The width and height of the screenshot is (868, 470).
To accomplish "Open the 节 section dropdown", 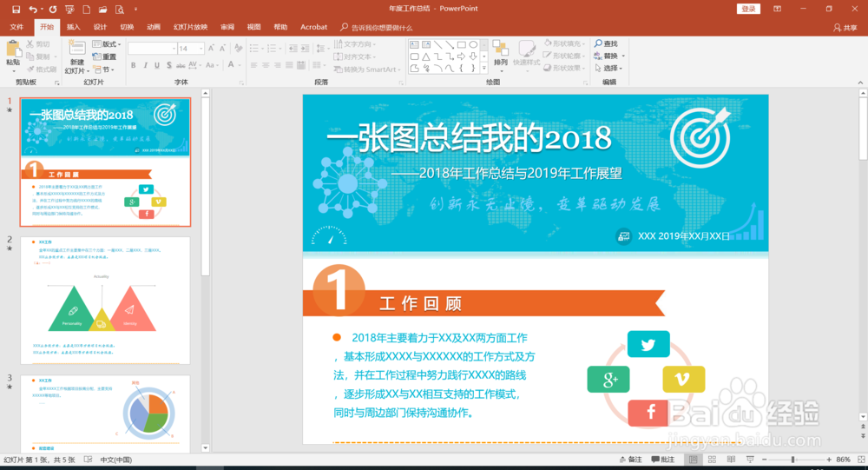I will pos(104,70).
